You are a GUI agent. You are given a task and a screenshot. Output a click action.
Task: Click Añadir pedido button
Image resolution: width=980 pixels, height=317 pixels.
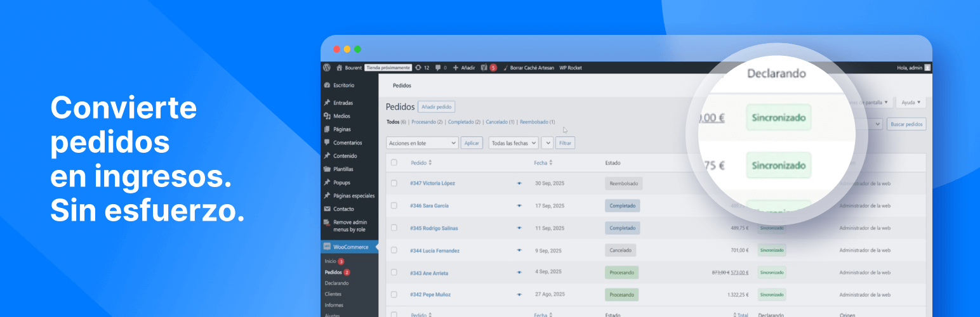[x=437, y=107]
